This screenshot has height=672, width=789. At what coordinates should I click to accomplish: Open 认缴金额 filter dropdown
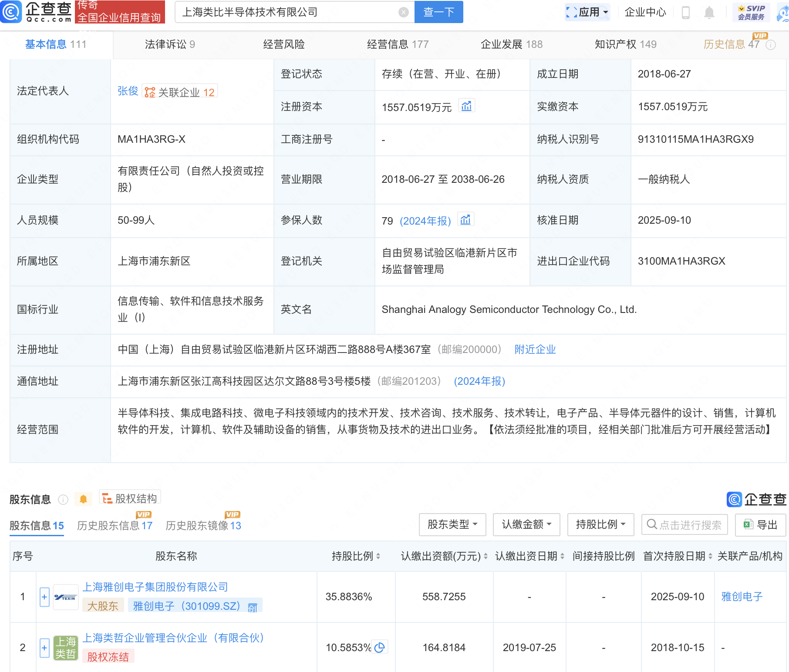pos(526,524)
